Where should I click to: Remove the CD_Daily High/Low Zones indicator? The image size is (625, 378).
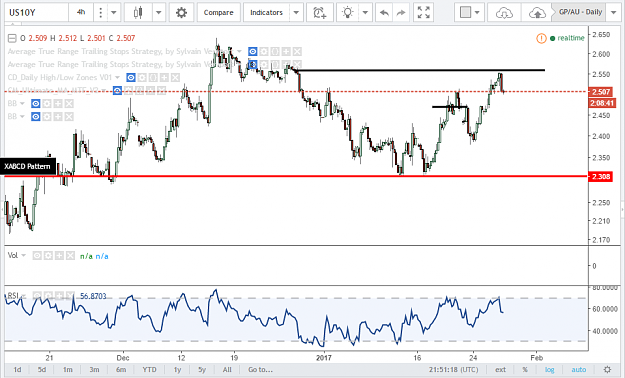[175, 77]
